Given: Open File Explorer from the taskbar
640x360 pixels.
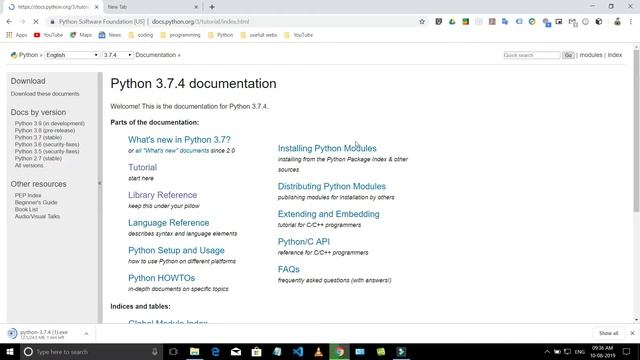Looking at the screenshot, I should 195,352.
